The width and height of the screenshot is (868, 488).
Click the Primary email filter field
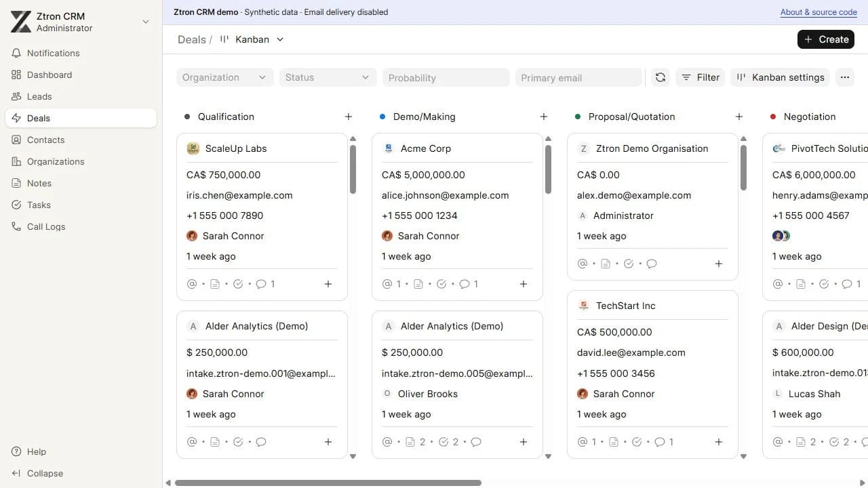(578, 77)
